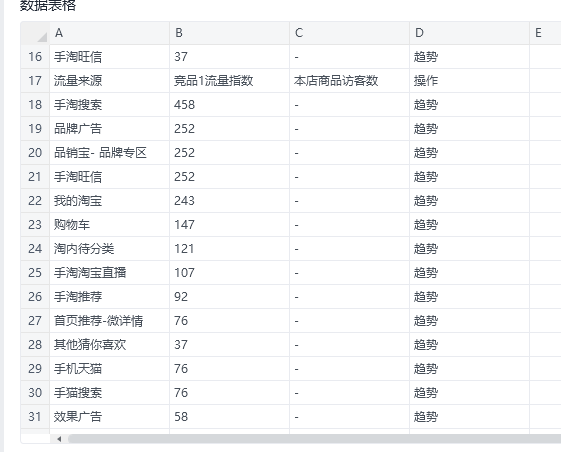Click the select-all corner triangle

pyautogui.click(x=42, y=37)
